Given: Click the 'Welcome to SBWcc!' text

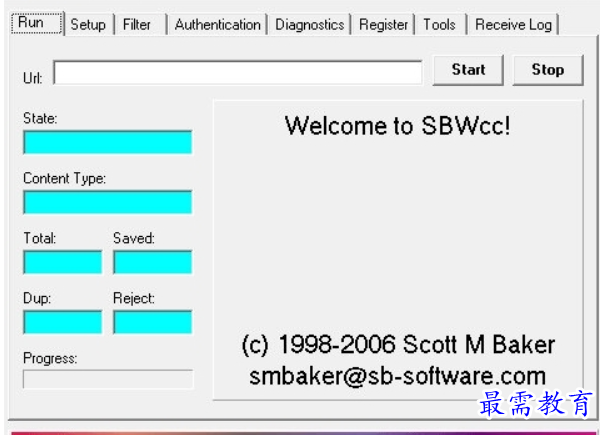Looking at the screenshot, I should tap(397, 126).
